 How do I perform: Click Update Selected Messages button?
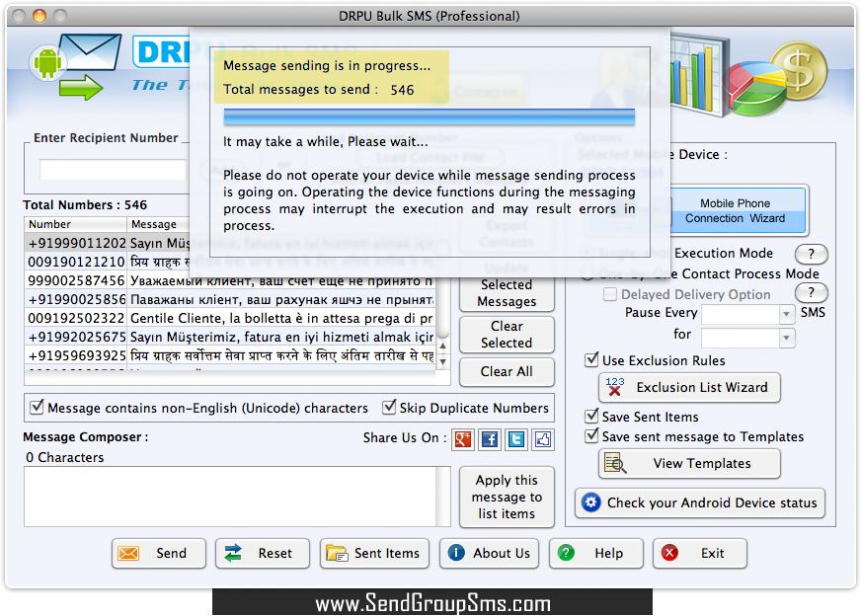507,293
